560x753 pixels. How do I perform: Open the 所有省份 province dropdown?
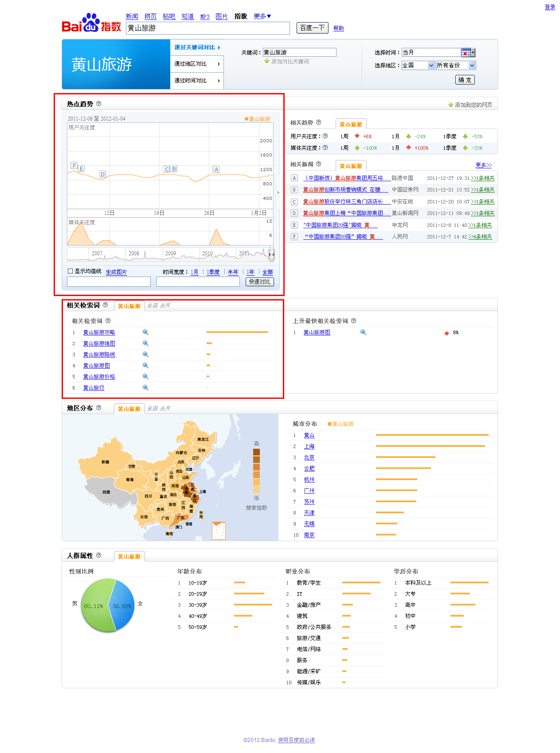pyautogui.click(x=456, y=66)
